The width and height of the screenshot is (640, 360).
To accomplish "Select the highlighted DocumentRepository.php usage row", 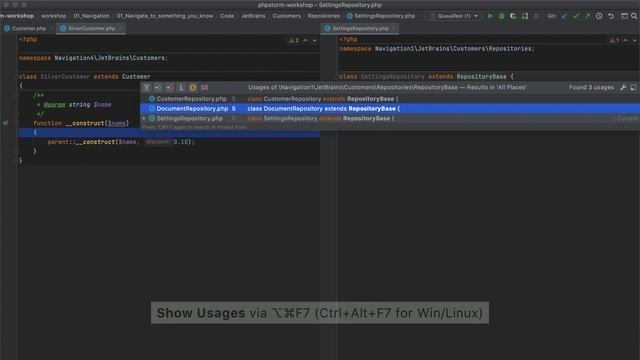I will 390,109.
